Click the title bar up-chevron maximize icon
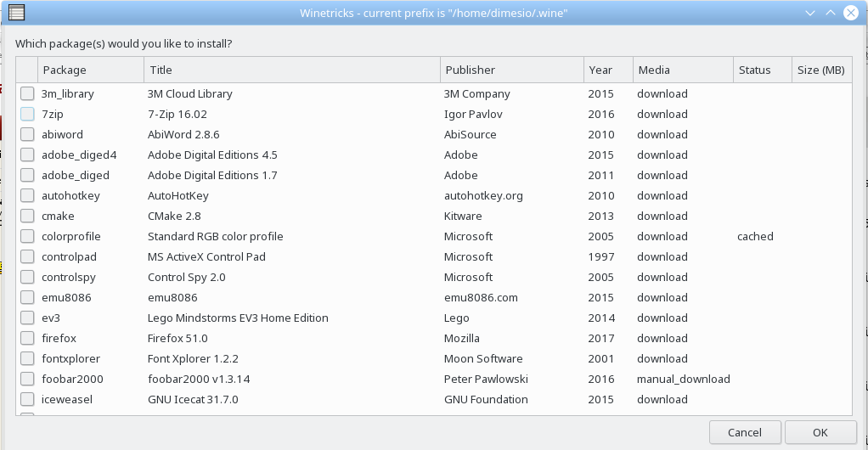 pos(831,13)
